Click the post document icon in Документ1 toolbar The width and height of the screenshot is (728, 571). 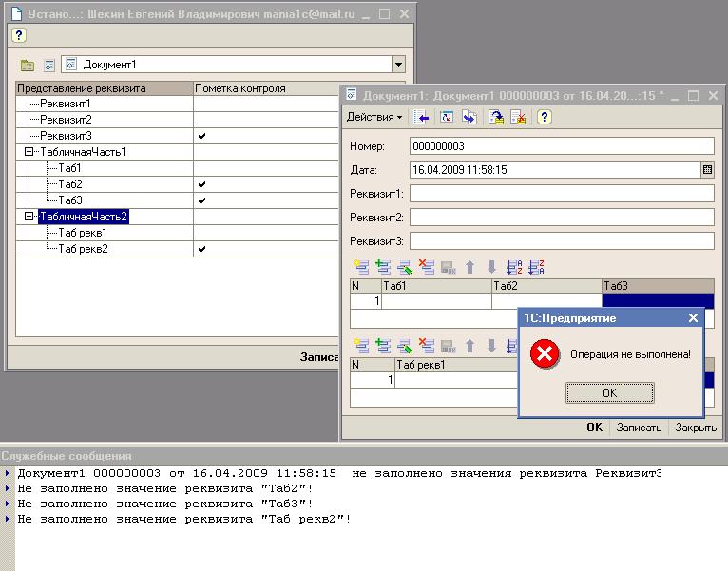point(496,118)
